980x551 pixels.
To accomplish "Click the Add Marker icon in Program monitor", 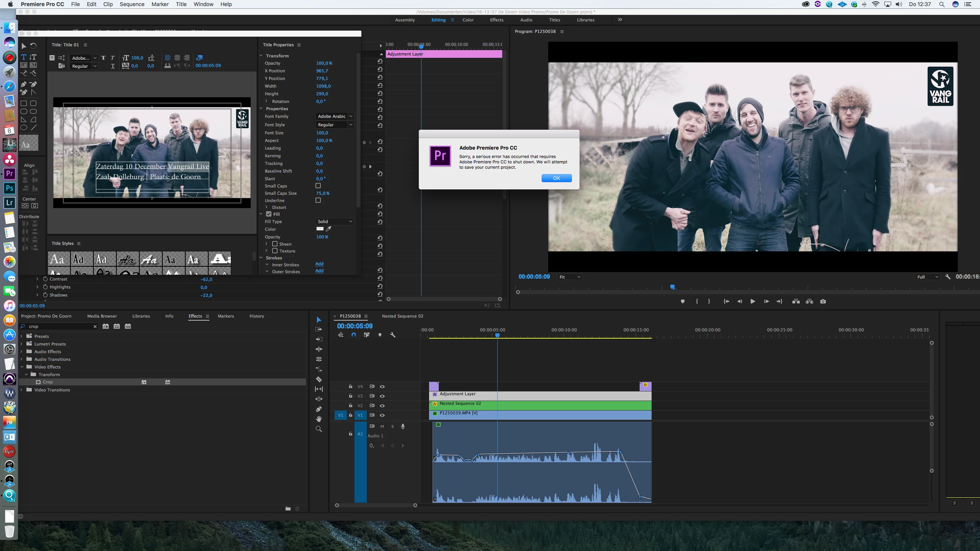I will [683, 302].
